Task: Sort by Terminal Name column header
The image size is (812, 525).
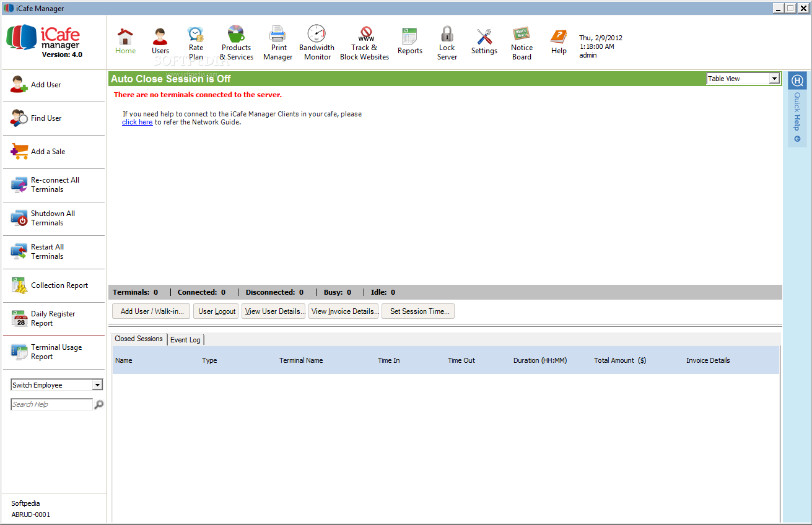Action: pyautogui.click(x=301, y=360)
